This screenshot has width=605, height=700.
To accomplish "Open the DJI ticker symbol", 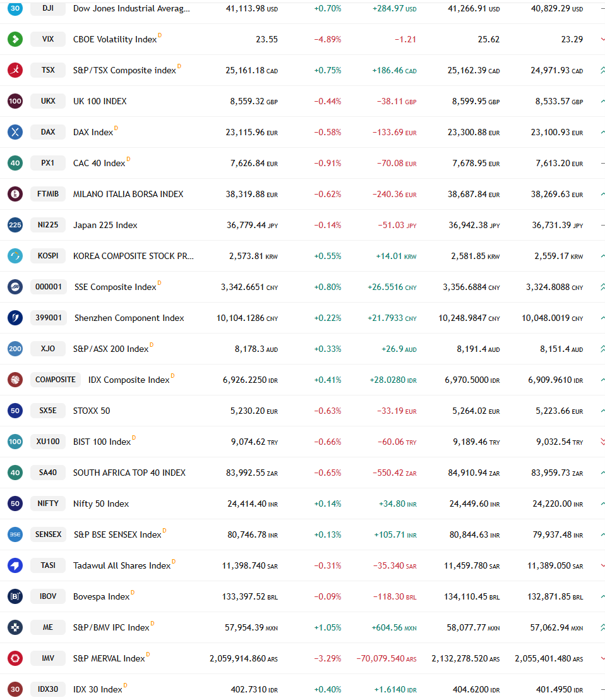I will (48, 8).
